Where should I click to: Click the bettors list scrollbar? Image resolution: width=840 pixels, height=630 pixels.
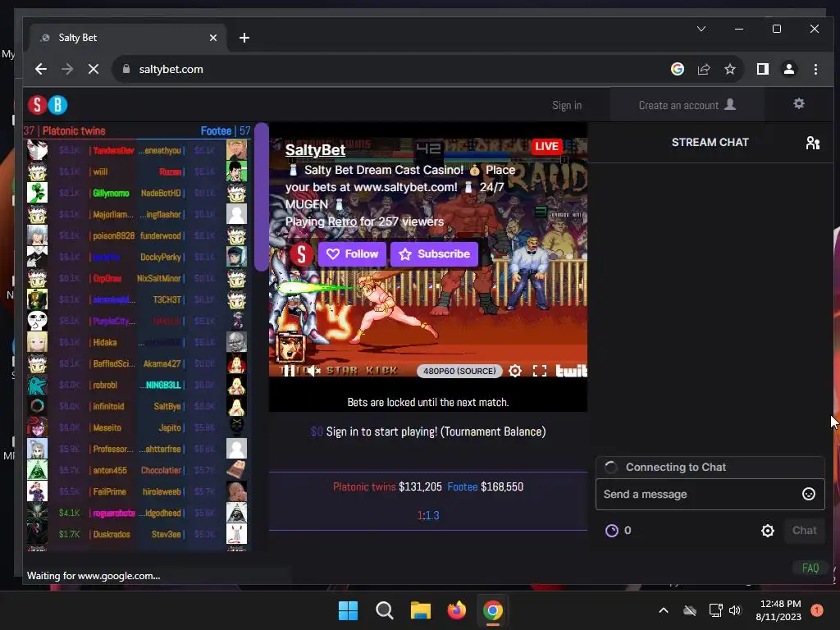(x=262, y=197)
